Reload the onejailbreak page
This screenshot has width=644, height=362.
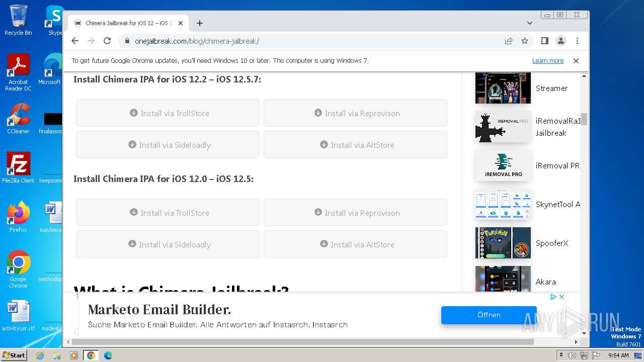[x=107, y=41]
